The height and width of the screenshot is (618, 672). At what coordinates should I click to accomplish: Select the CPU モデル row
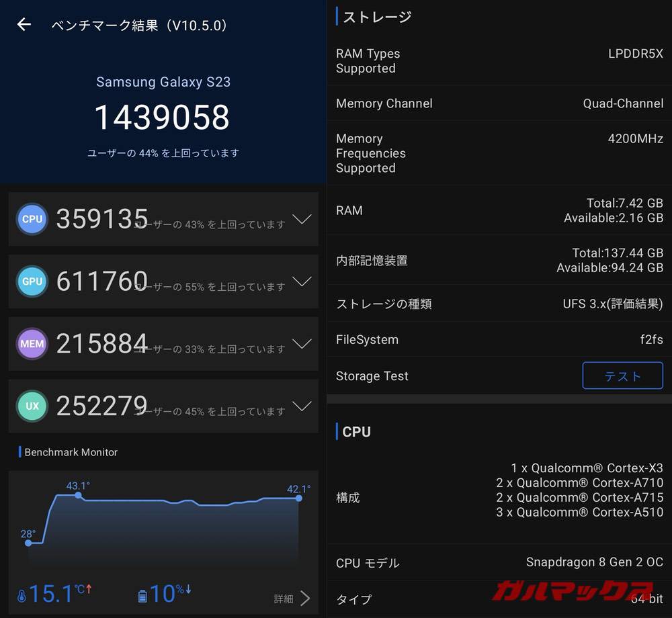[499, 563]
